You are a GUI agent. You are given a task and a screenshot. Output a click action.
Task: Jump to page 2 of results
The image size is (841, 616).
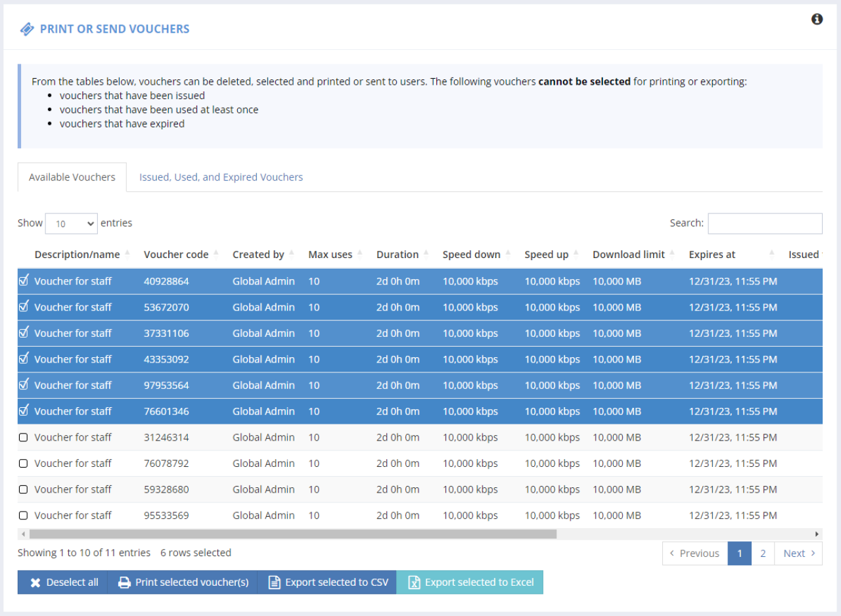coord(762,554)
